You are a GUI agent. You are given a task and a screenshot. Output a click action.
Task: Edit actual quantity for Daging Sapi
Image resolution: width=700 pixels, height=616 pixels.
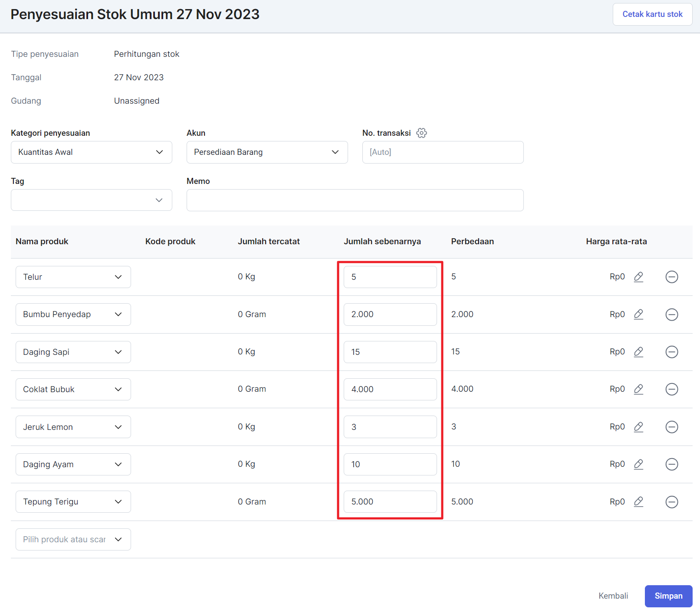390,352
